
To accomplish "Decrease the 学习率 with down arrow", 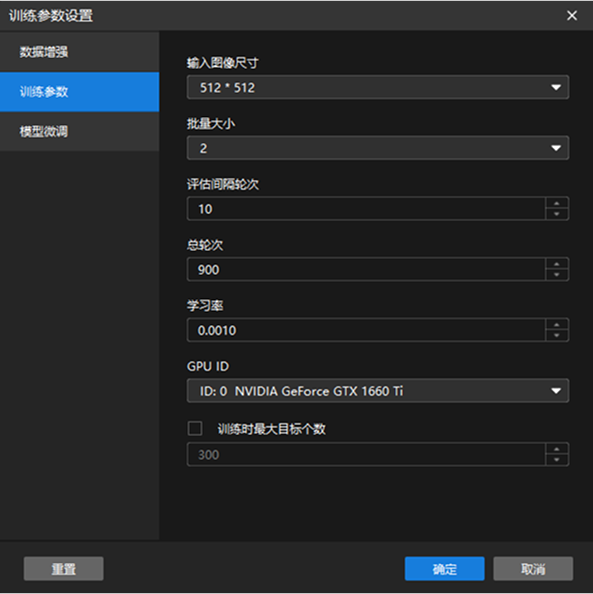I will [557, 336].
